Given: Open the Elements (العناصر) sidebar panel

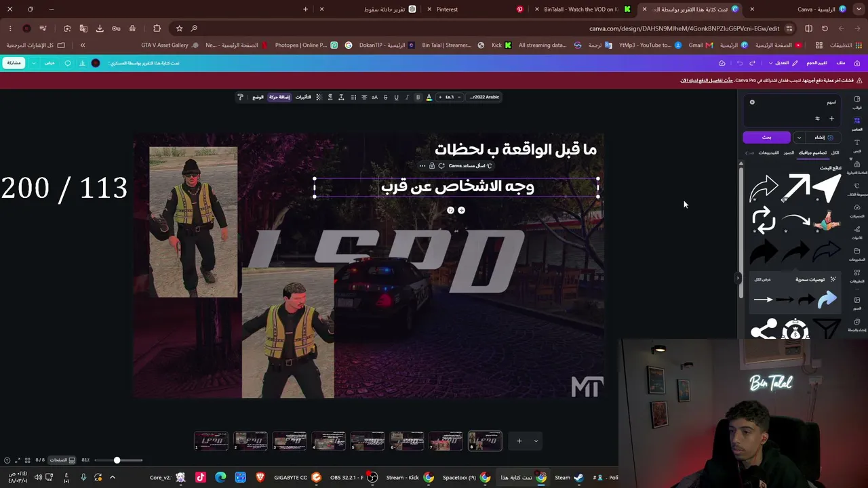Looking at the screenshot, I should point(857,123).
